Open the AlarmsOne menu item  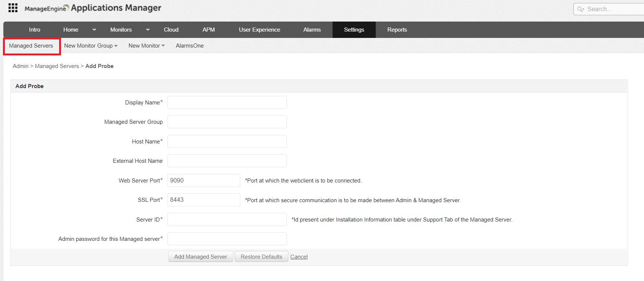(189, 46)
